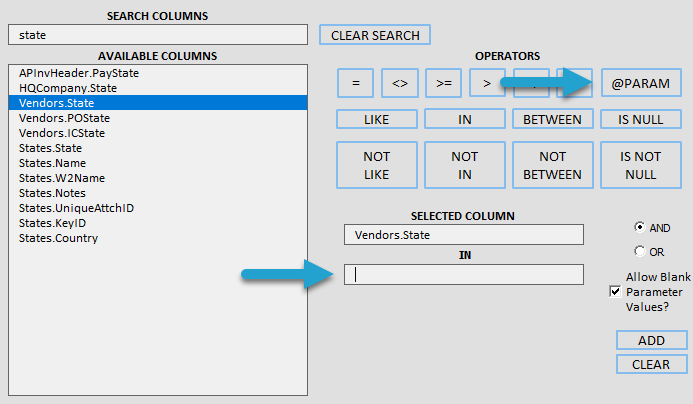Choose Vendors.ICState column
This screenshot has height=404, width=693.
[158, 133]
